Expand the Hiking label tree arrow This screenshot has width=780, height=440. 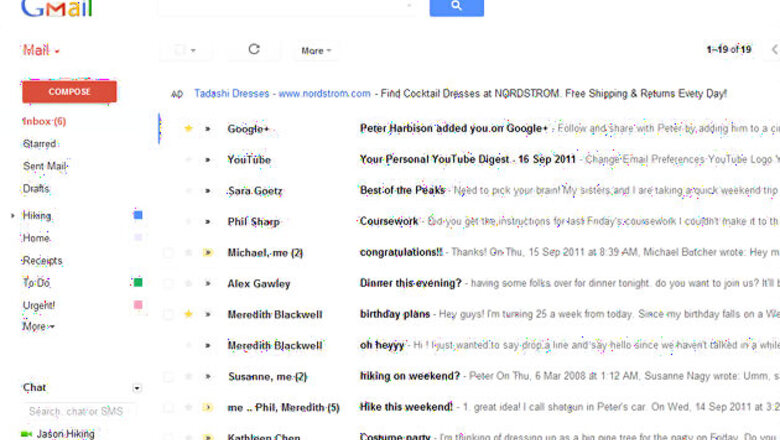pyautogui.click(x=12, y=215)
